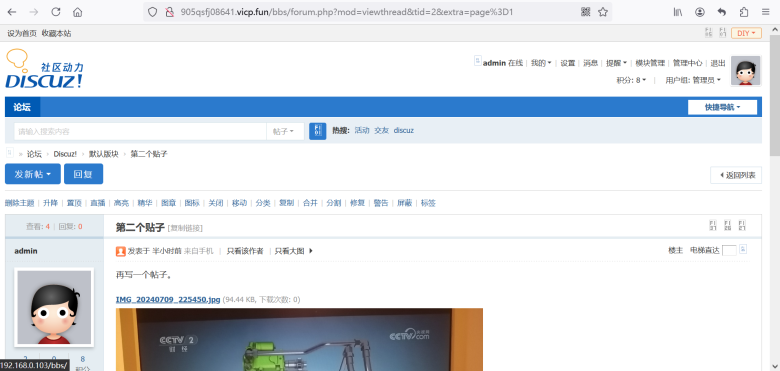Click 精华 moderation option
This screenshot has width=780, height=371.
[145, 203]
